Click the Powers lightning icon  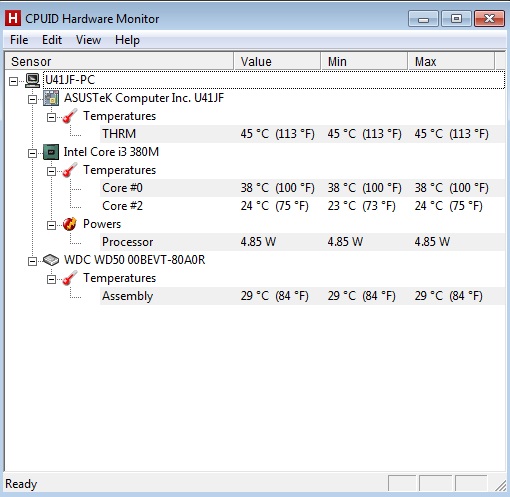70,224
